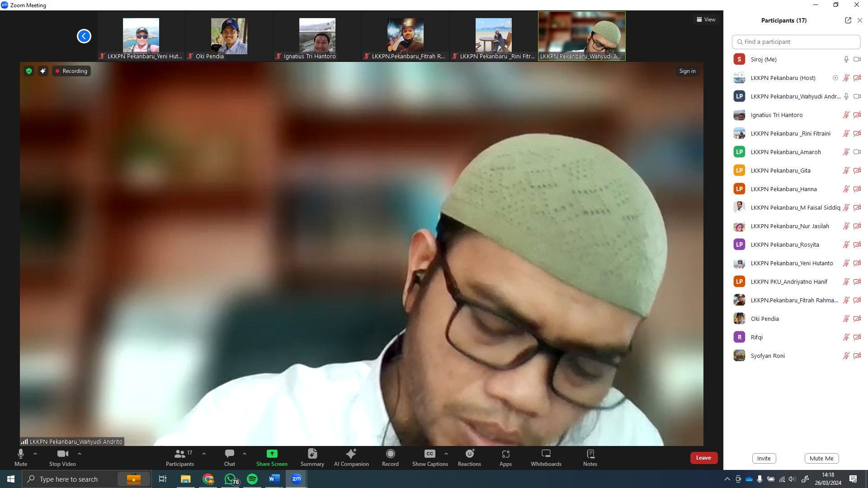Pop out the Participants panel
The image size is (868, 488).
848,20
